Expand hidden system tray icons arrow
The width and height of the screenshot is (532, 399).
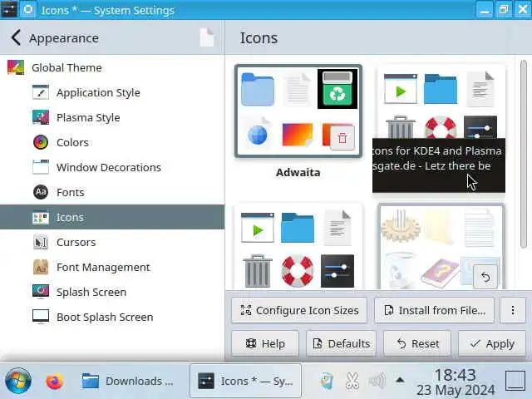pos(400,380)
